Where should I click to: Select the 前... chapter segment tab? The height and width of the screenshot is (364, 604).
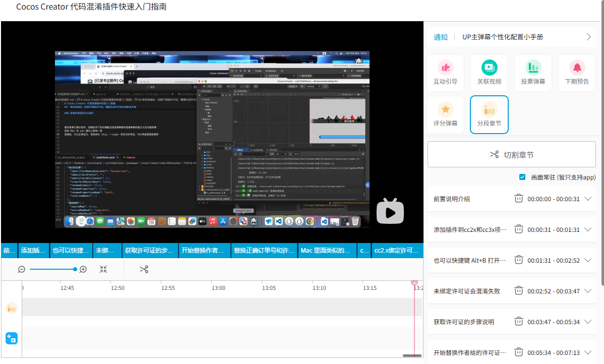[9, 251]
